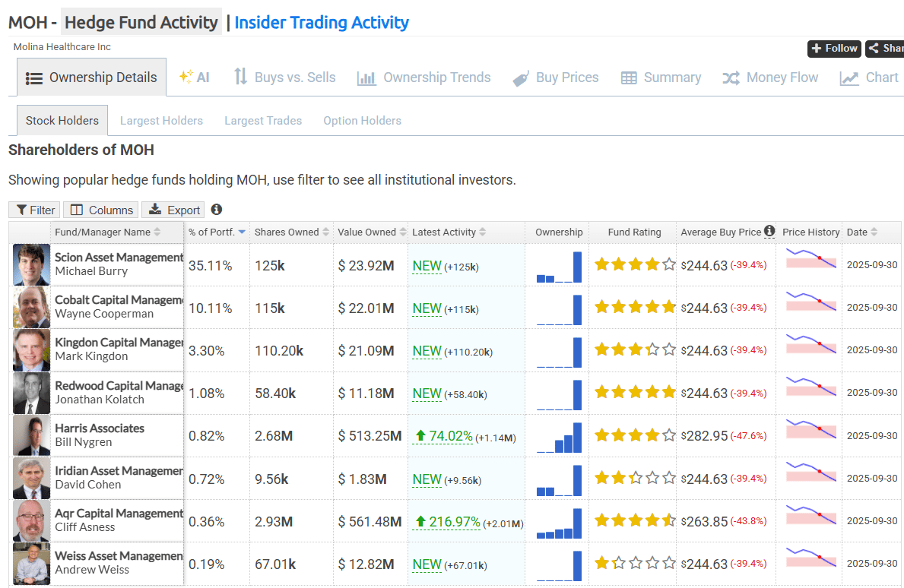Click star rating for Kingdon Capital
The image size is (904, 588).
coord(635,349)
